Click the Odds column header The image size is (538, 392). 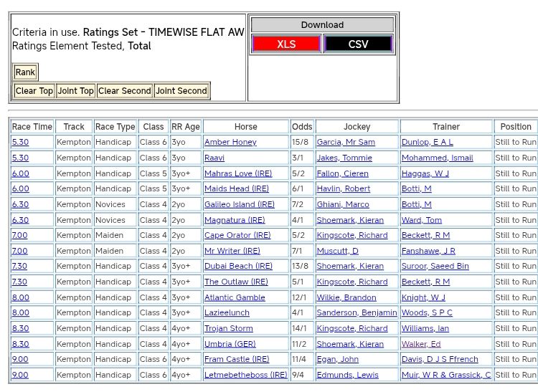click(302, 127)
